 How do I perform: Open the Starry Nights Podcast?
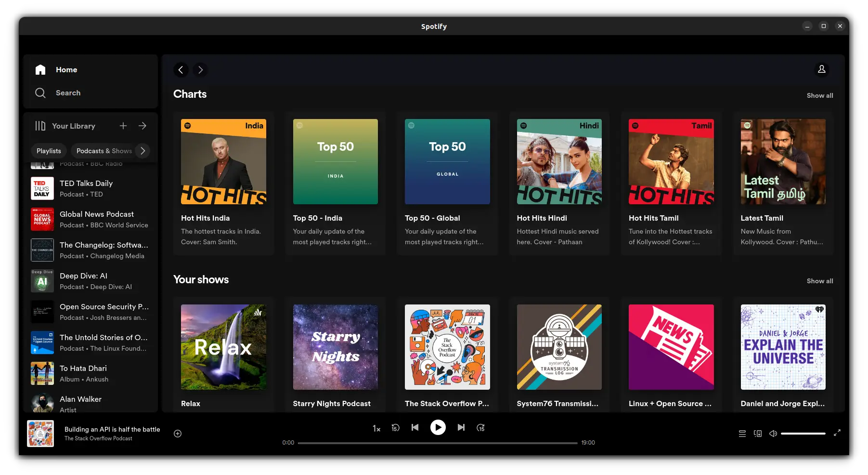point(336,355)
